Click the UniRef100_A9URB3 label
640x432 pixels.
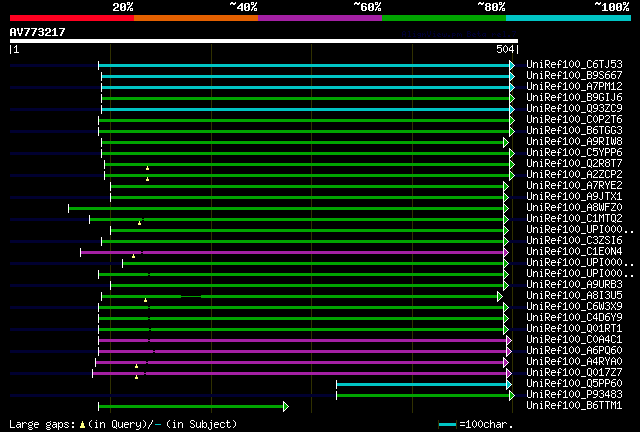(x=574, y=285)
